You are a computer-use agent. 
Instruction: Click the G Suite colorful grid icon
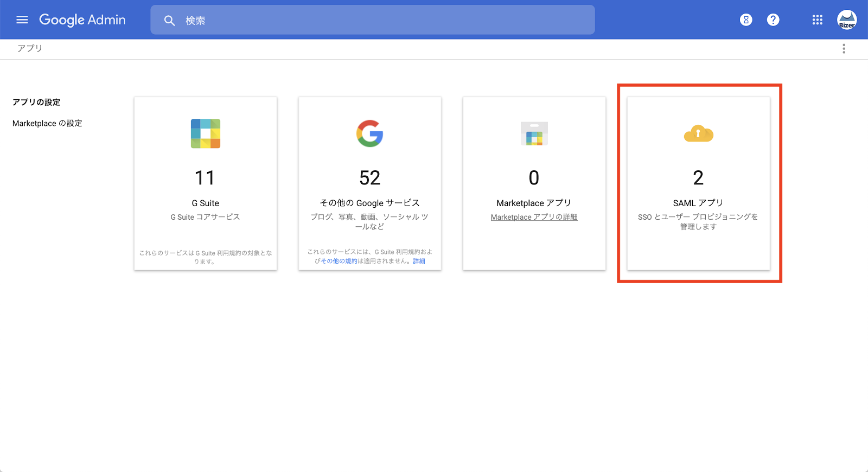(x=206, y=133)
